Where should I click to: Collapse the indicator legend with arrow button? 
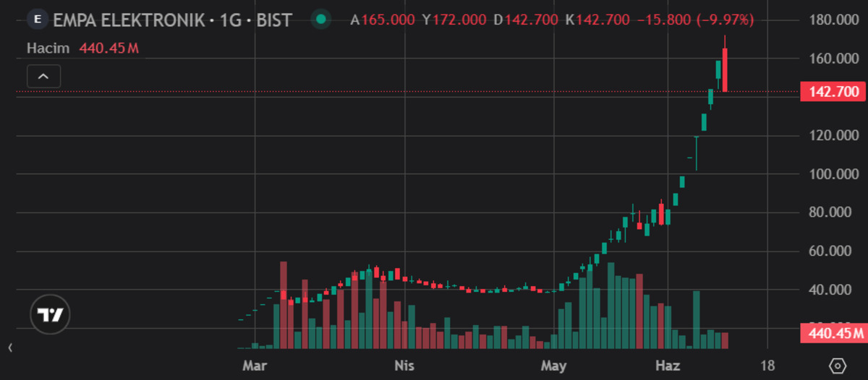43,76
